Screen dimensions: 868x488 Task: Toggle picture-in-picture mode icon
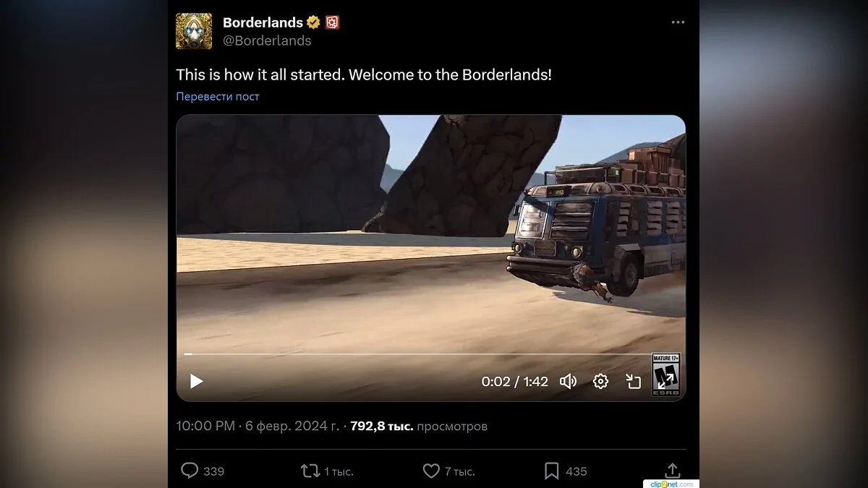pyautogui.click(x=633, y=381)
